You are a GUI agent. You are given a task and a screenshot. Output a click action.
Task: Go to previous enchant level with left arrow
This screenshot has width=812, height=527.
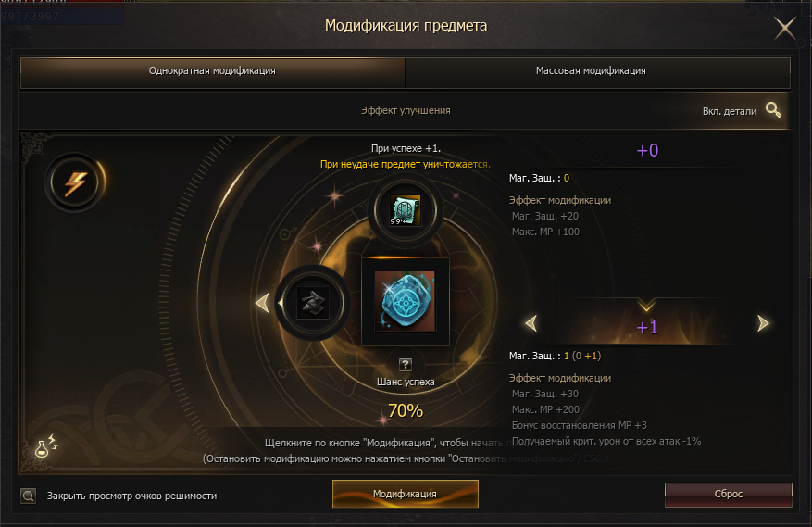[x=531, y=323]
